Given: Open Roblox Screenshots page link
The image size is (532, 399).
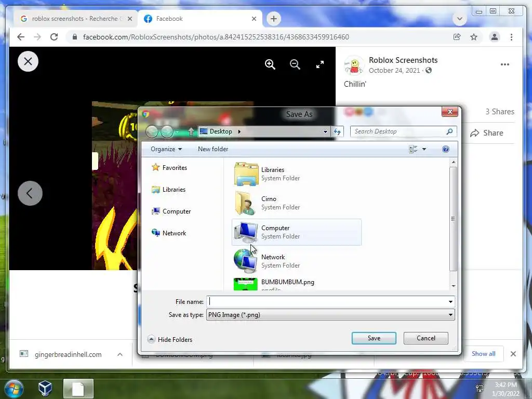Looking at the screenshot, I should click(x=403, y=60).
